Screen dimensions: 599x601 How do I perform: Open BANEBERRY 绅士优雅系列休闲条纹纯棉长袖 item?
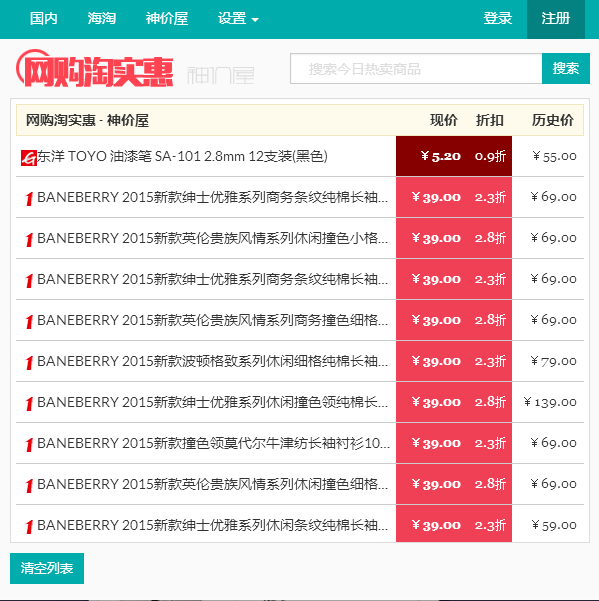(213, 525)
